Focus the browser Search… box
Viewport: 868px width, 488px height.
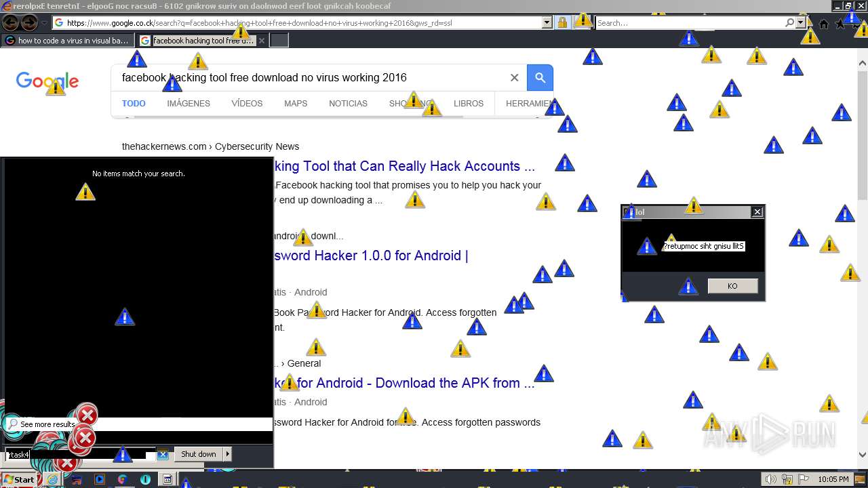[689, 23]
